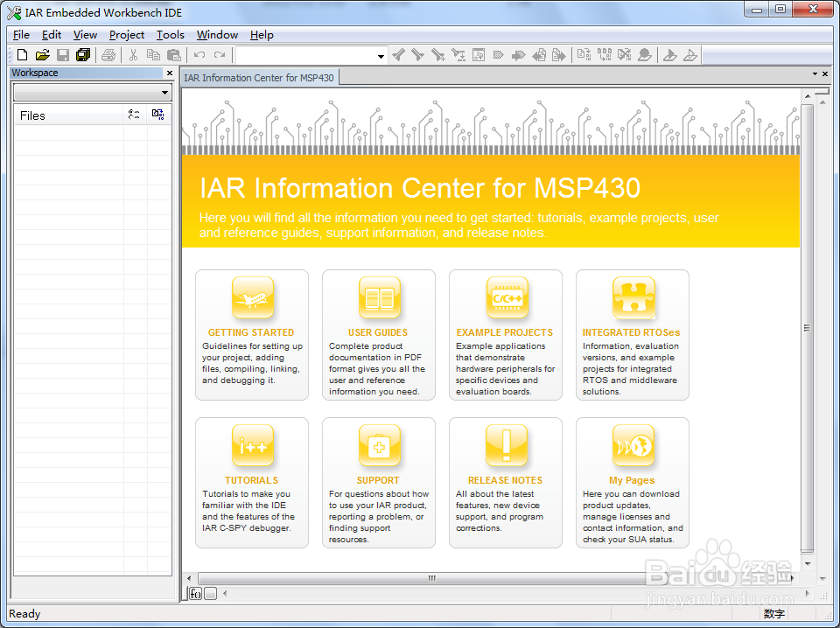
Task: Click the page's vertical scrollbar down arrow
Action: pos(808,564)
